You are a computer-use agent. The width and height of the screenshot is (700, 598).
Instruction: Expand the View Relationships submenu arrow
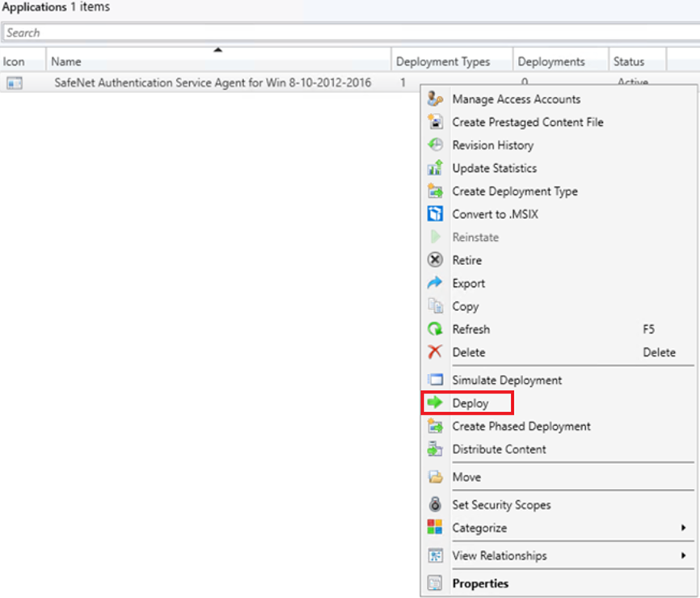tap(683, 555)
